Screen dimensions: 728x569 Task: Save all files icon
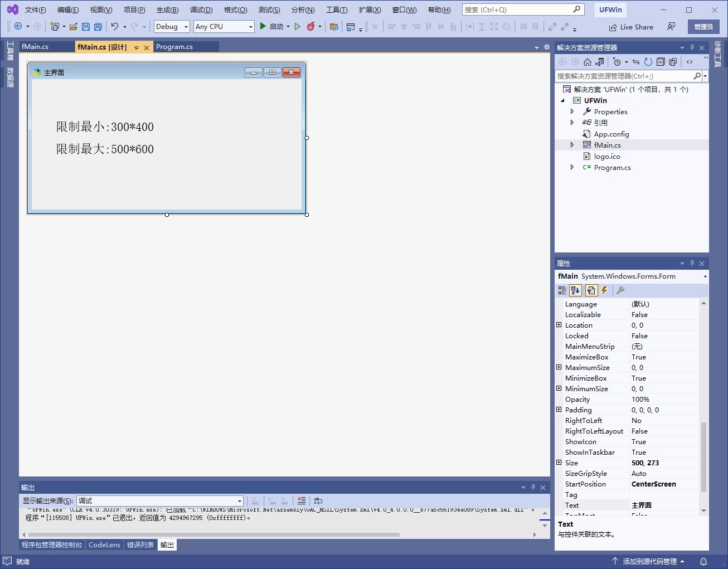click(98, 26)
